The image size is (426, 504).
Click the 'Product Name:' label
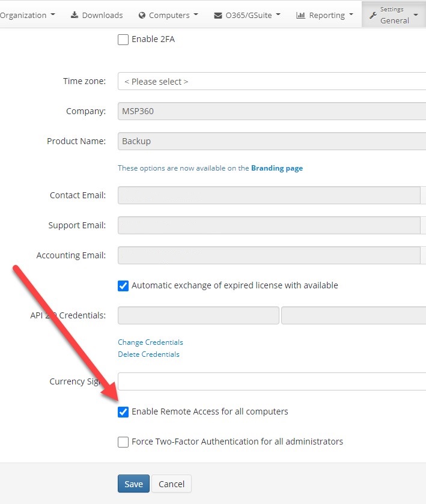click(76, 141)
